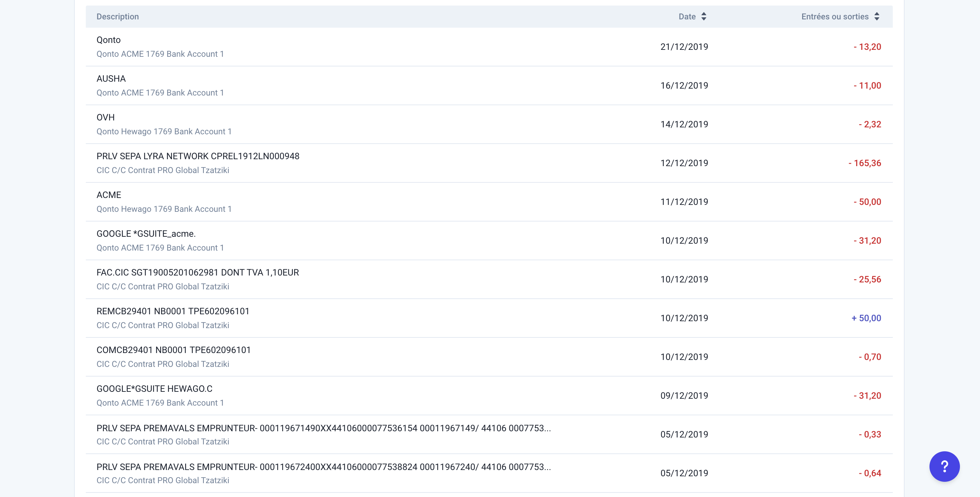Click Qonto Hewago account label under OVH
The image size is (980, 497).
tap(164, 132)
